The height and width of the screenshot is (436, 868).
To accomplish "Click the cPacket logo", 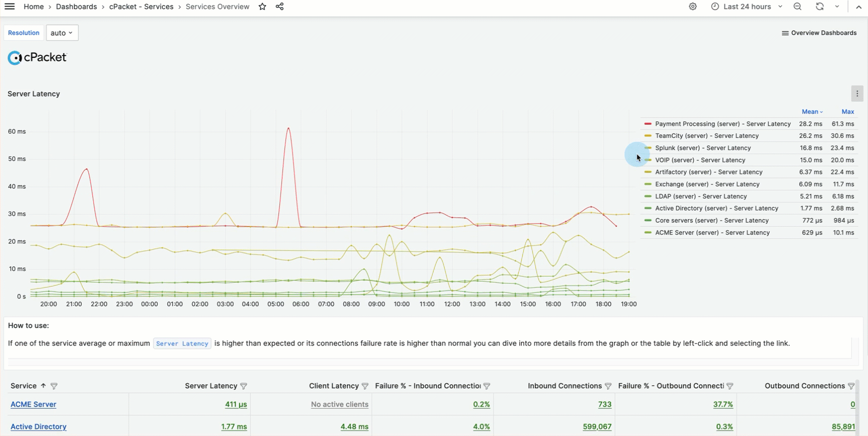I will coord(37,57).
